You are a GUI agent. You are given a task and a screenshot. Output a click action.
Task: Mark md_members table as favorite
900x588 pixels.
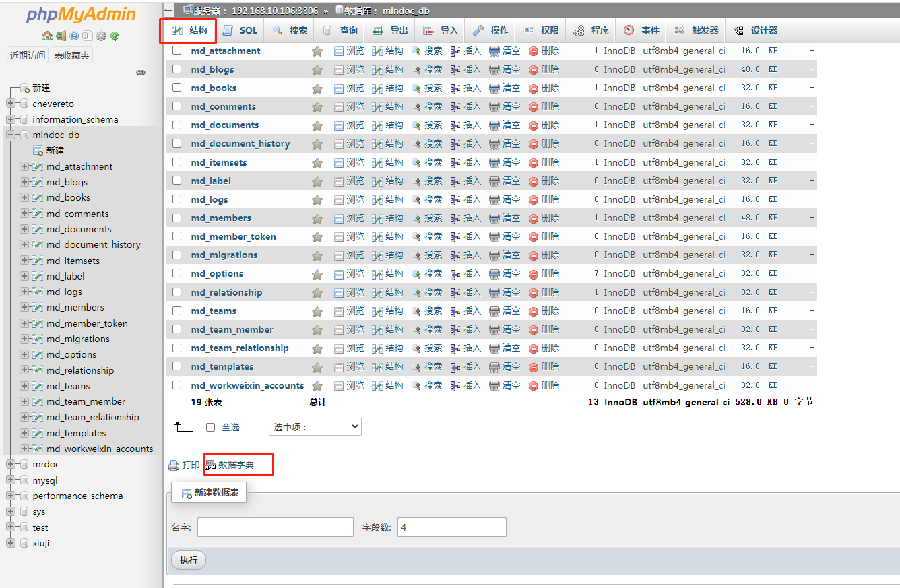click(x=317, y=218)
